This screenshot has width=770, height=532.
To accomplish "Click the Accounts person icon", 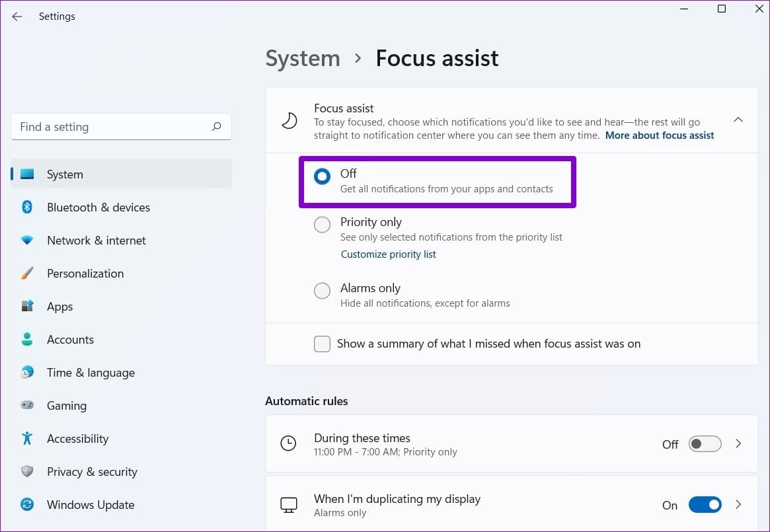I will pyautogui.click(x=27, y=339).
